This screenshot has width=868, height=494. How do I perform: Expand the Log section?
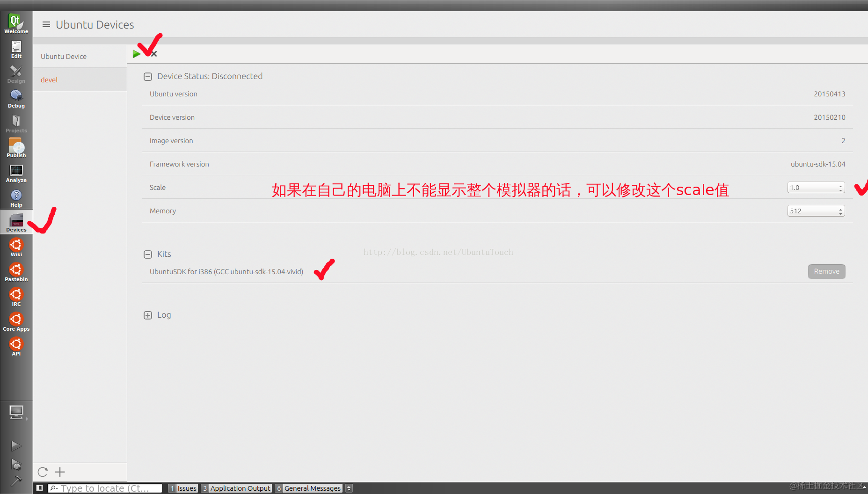coord(148,315)
